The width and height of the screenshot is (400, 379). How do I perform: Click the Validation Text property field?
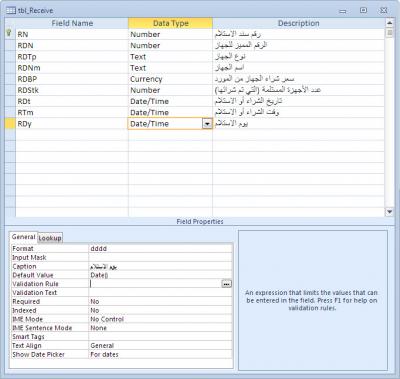pyautogui.click(x=160, y=293)
